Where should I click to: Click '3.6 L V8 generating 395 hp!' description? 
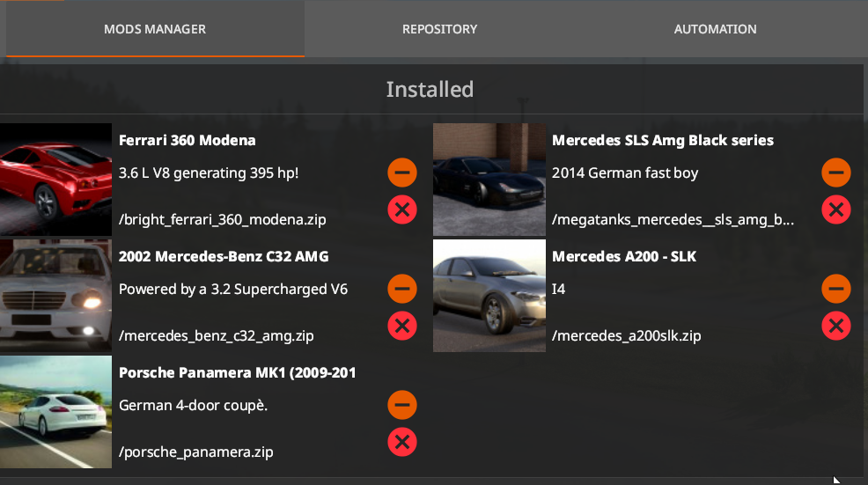point(209,173)
